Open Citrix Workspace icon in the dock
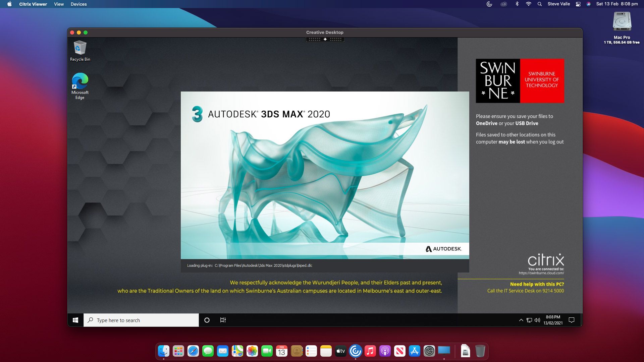The width and height of the screenshot is (644, 362). click(x=356, y=351)
